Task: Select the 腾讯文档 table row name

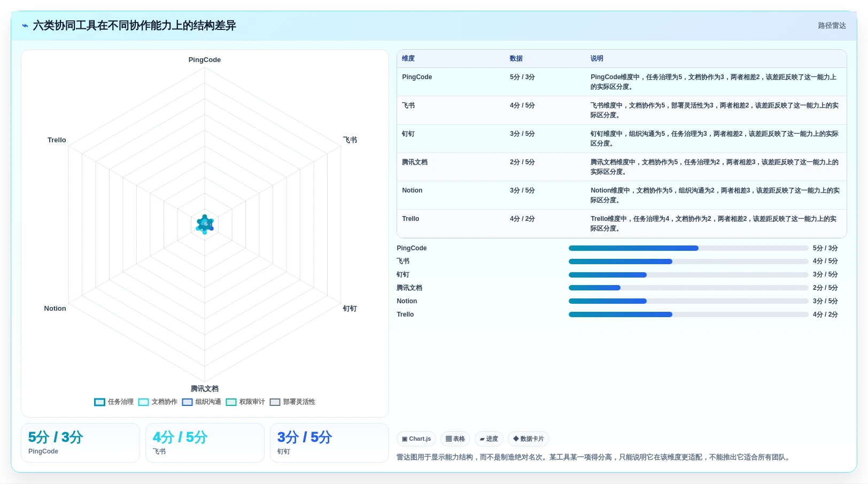Action: pos(415,162)
